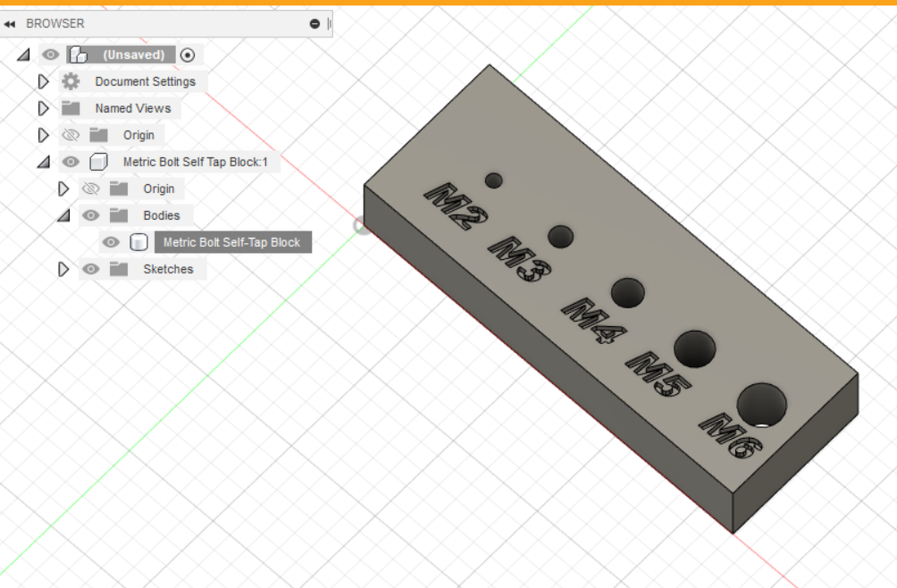Show the component's Origin folder
The height and width of the screenshot is (588, 897).
click(x=91, y=188)
